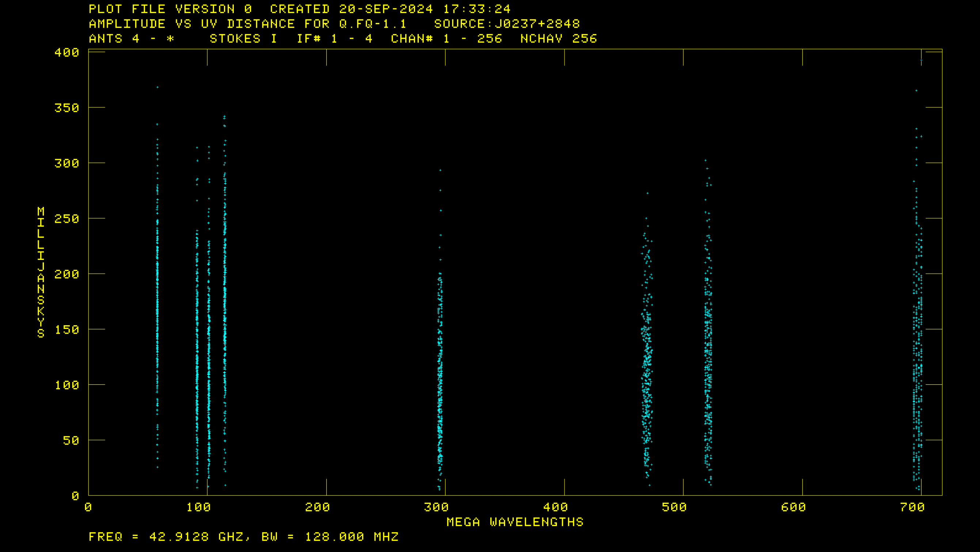
Task: Click the SOURCE:J0237+2848 header text
Action: click(x=507, y=24)
